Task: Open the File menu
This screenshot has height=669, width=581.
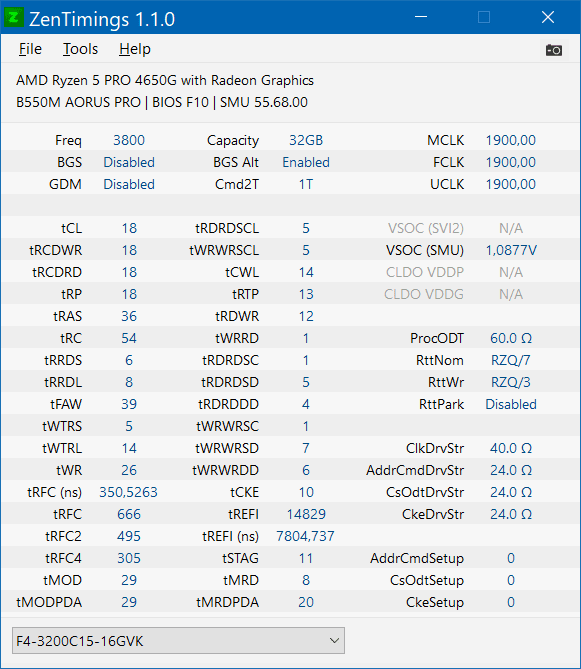Action: (30, 49)
